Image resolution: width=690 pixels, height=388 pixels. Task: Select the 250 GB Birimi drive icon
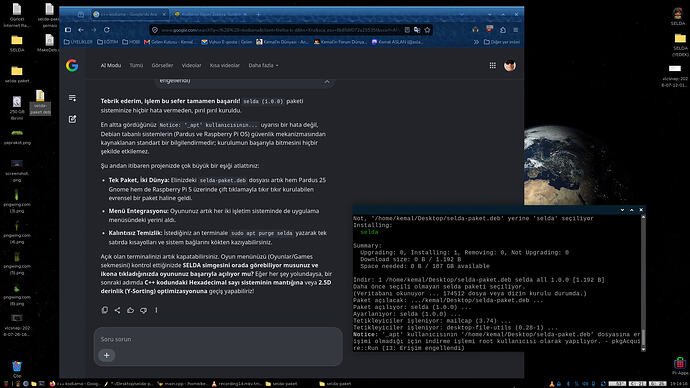tap(17, 108)
